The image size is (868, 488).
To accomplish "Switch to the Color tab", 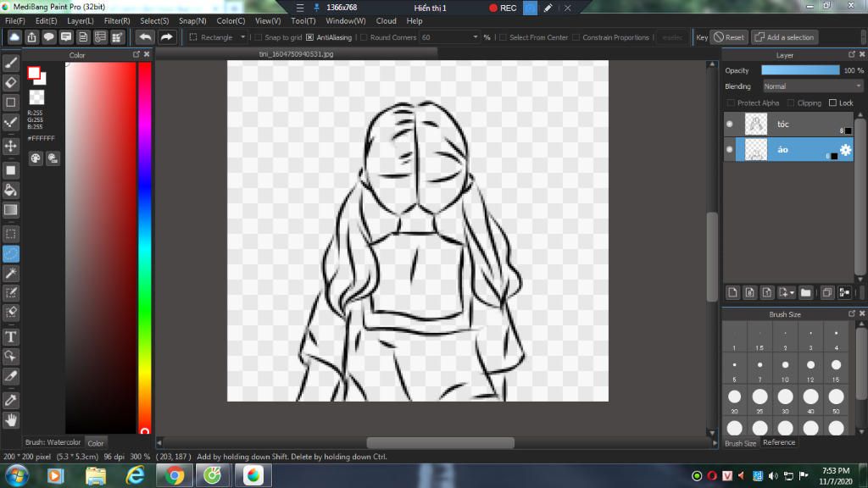I will pyautogui.click(x=96, y=443).
